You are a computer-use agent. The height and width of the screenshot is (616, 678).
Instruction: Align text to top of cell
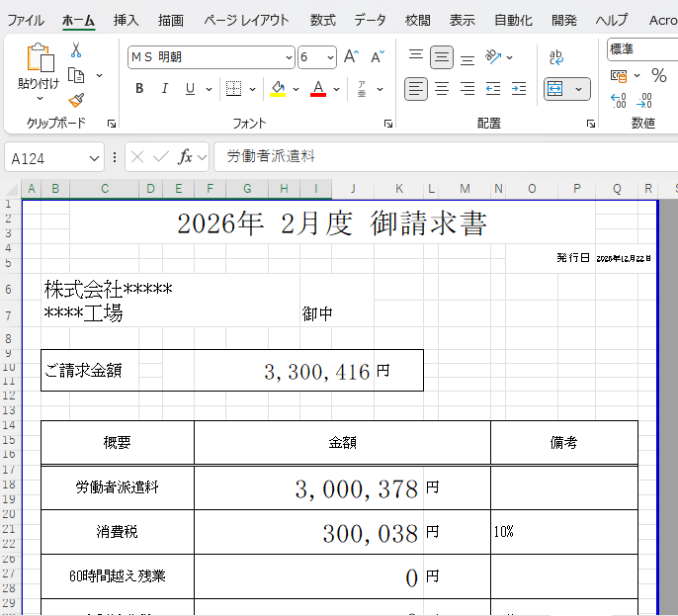point(415,56)
